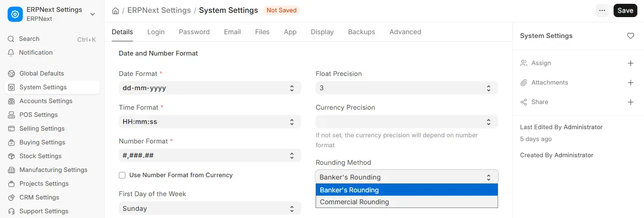
Task: Open the Password tab
Action: pyautogui.click(x=194, y=32)
